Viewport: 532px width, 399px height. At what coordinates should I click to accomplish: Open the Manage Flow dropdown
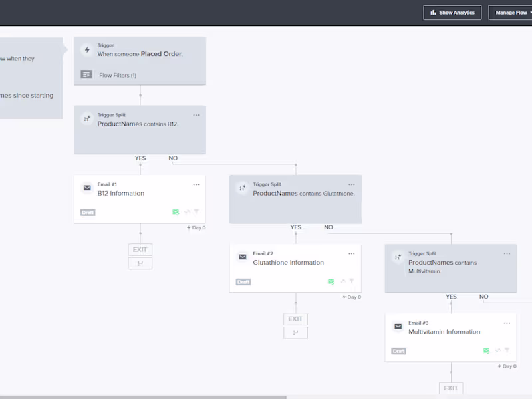(x=511, y=13)
